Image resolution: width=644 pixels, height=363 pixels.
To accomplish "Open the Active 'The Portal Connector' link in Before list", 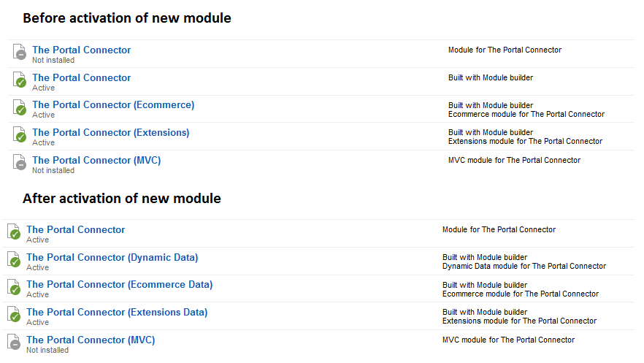I will 81,77.
